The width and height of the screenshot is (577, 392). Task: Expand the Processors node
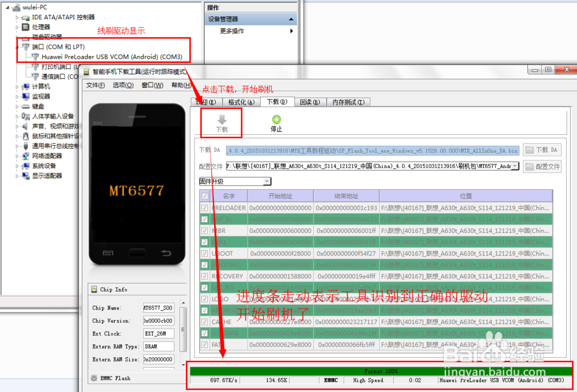pyautogui.click(x=17, y=27)
